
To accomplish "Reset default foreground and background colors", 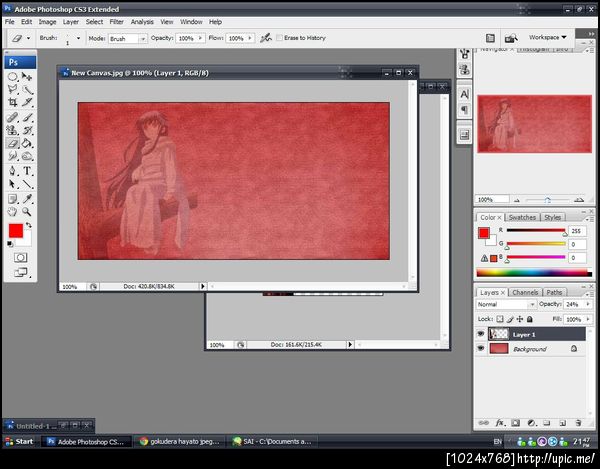I will click(10, 244).
